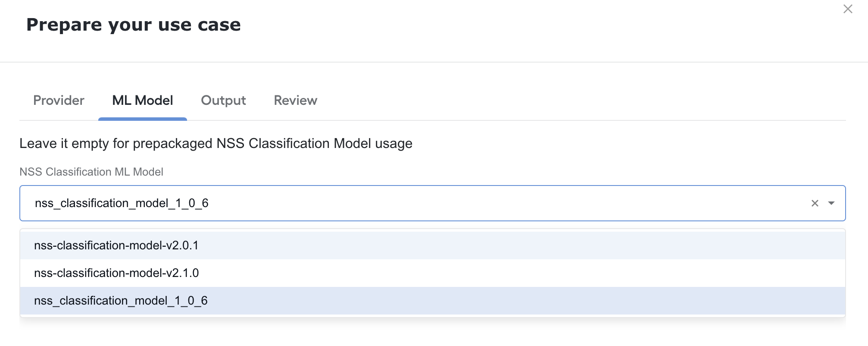Click the Leave it empty helper text

click(216, 144)
